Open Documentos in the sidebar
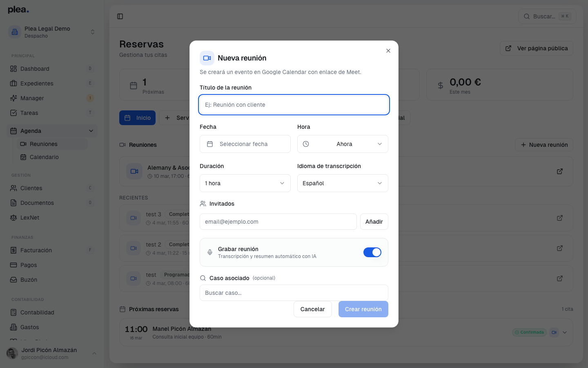The height and width of the screenshot is (368, 588). [x=52, y=203]
